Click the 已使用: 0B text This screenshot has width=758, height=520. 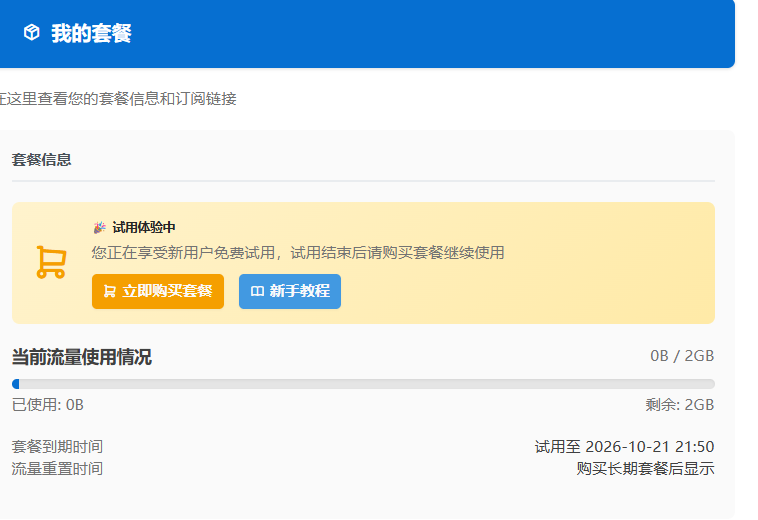48,405
